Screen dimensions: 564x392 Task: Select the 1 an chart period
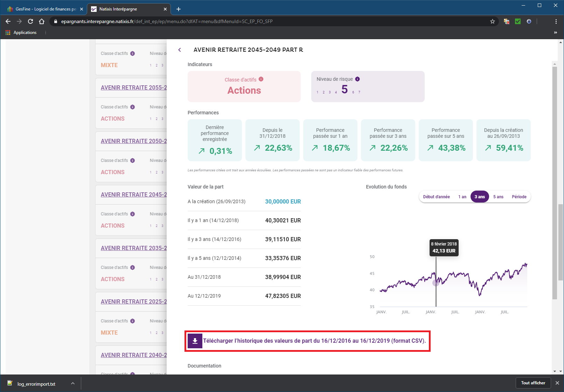(462, 197)
